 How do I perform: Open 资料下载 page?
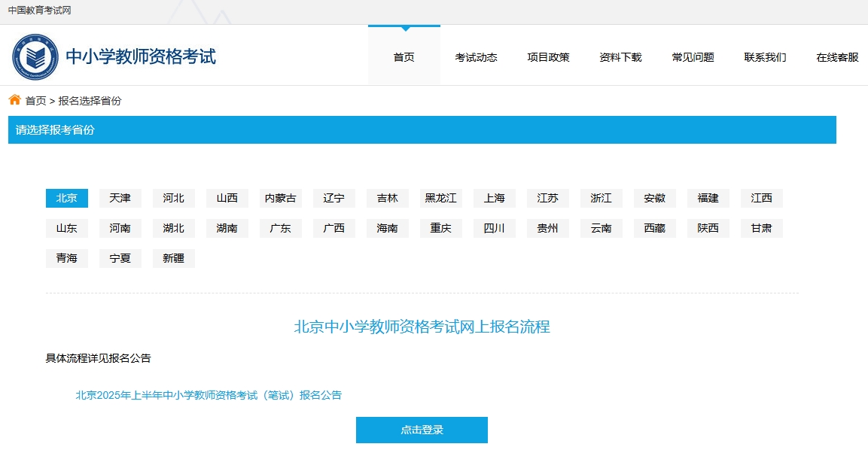click(620, 57)
